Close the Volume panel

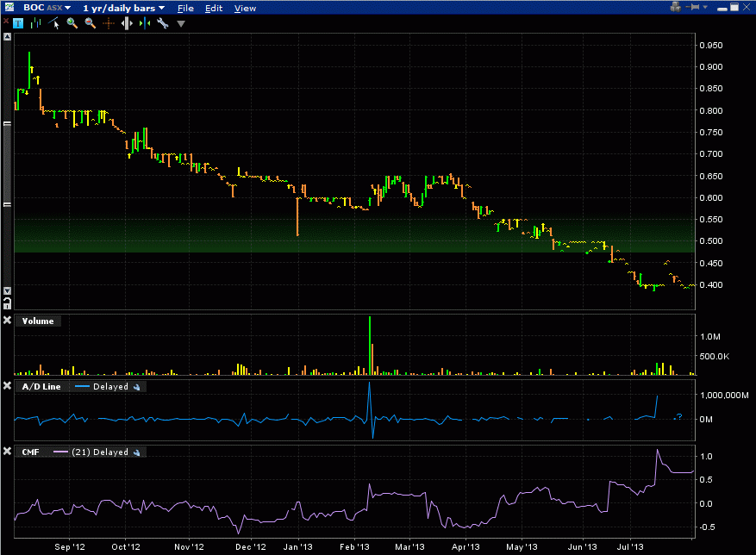point(8,321)
